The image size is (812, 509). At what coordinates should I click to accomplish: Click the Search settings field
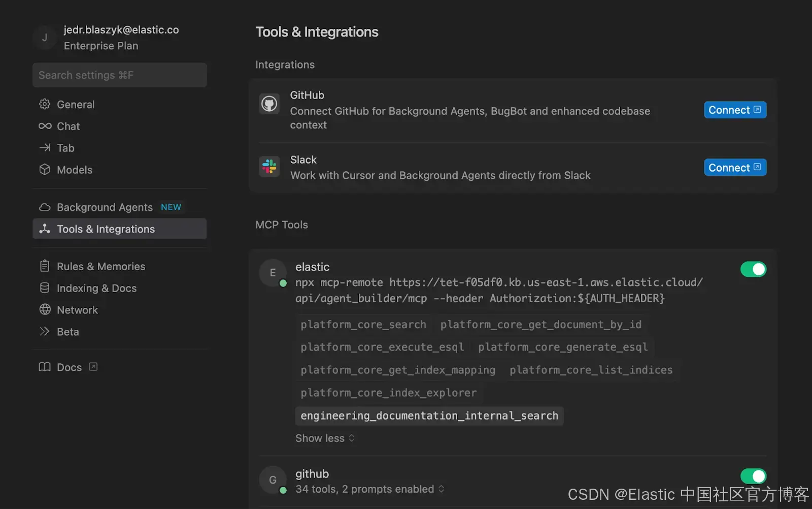tap(119, 75)
